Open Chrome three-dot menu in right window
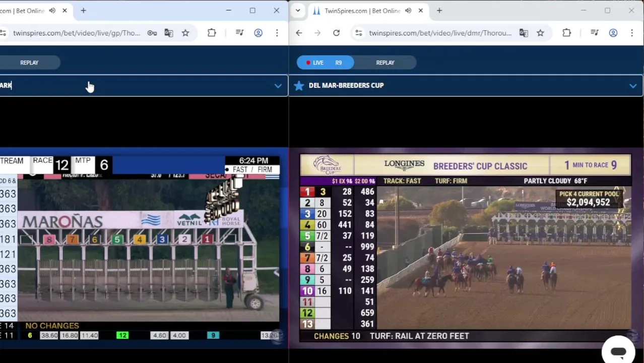 coord(632,33)
